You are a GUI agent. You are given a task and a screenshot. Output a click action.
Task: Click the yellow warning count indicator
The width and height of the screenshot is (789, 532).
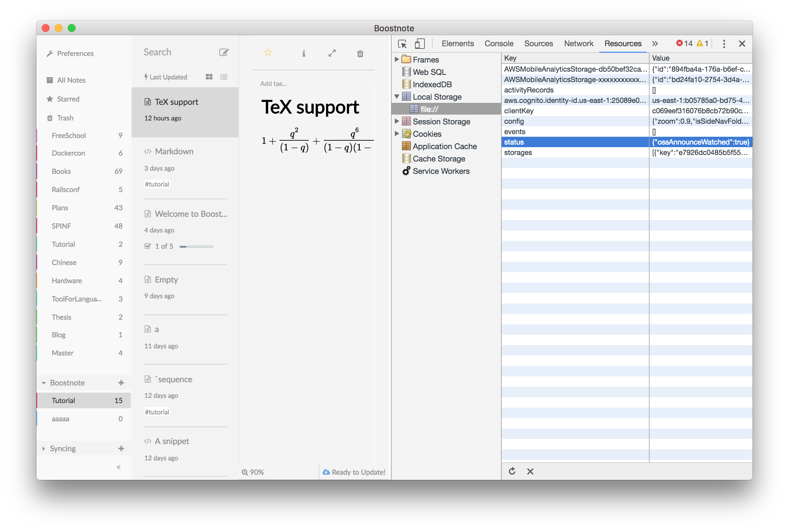pos(702,43)
